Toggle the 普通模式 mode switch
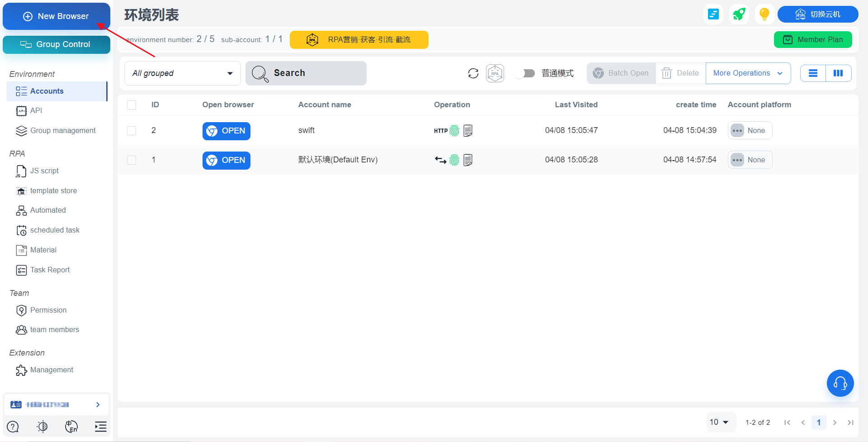The image size is (868, 442). coord(525,73)
